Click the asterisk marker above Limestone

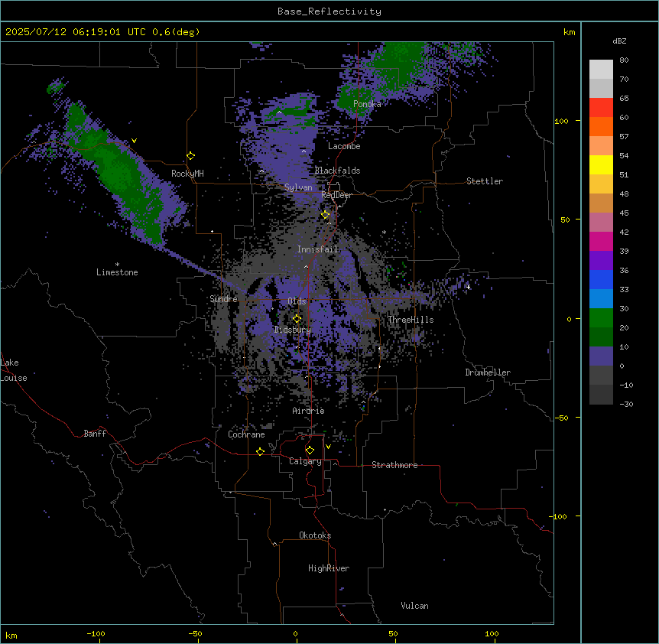point(117,265)
